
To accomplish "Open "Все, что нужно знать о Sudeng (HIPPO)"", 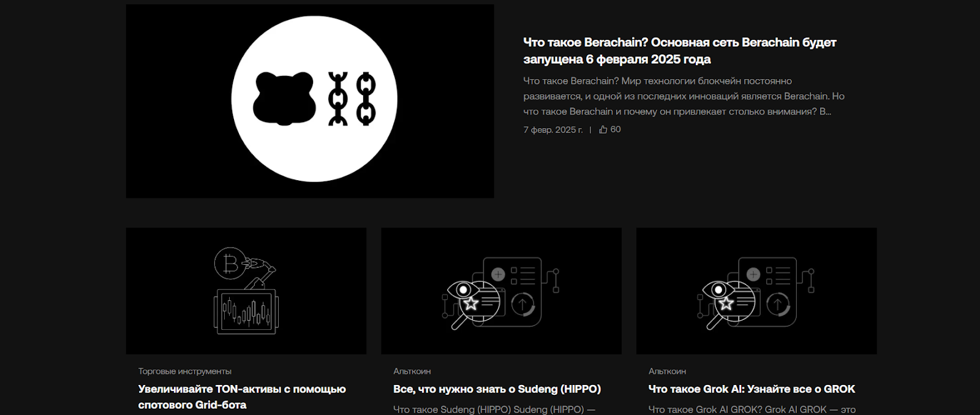I will [x=497, y=389].
